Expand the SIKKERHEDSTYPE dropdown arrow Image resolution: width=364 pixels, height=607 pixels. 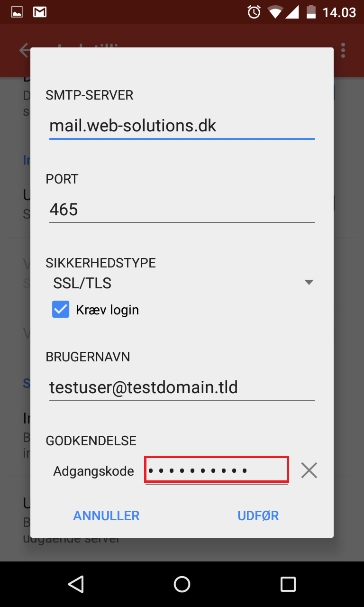coord(309,283)
